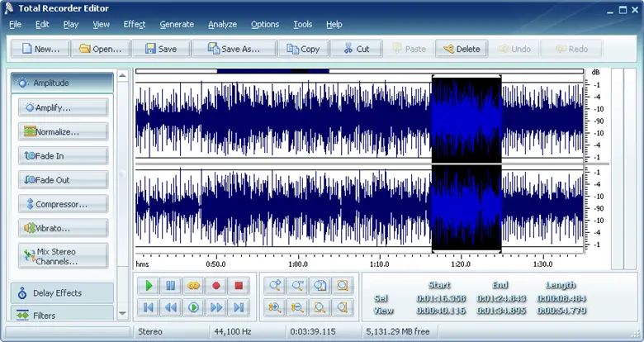Open Mix Stereo Channels effect
The width and height of the screenshot is (644, 342).
click(62, 256)
